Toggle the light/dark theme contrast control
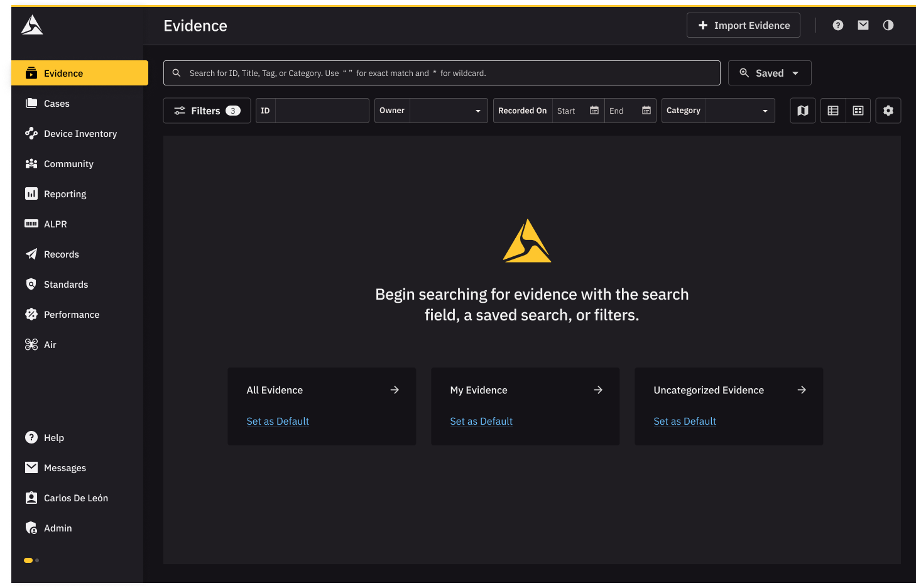The height and width of the screenshot is (588, 916). pyautogui.click(x=888, y=25)
